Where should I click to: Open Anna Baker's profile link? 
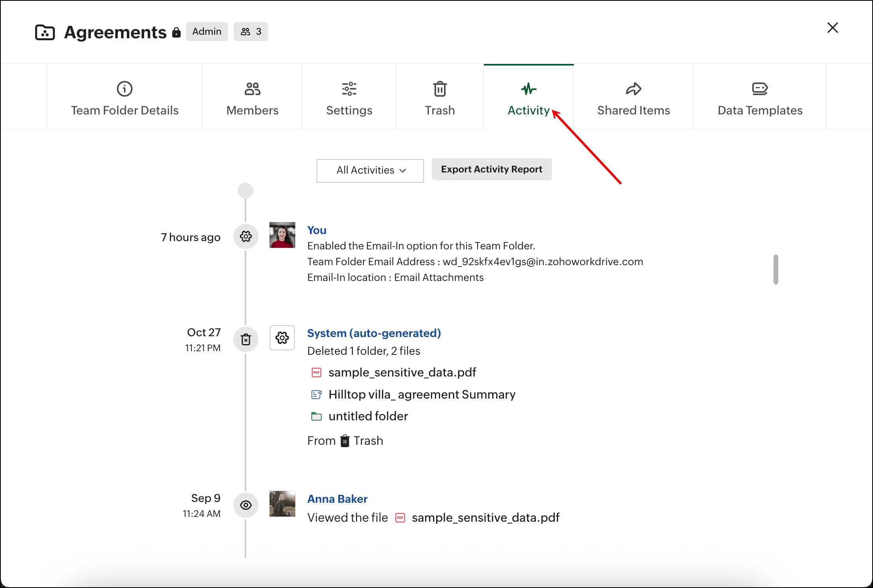click(x=337, y=499)
